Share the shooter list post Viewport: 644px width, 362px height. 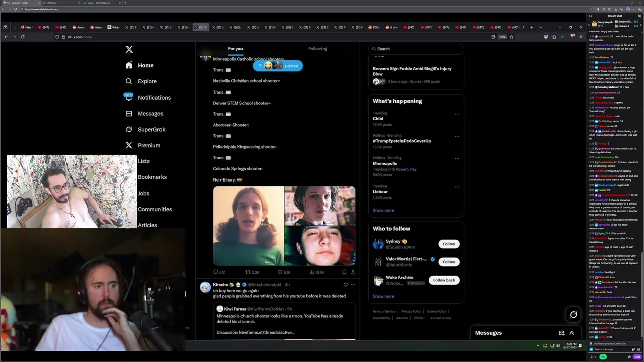pyautogui.click(x=353, y=272)
